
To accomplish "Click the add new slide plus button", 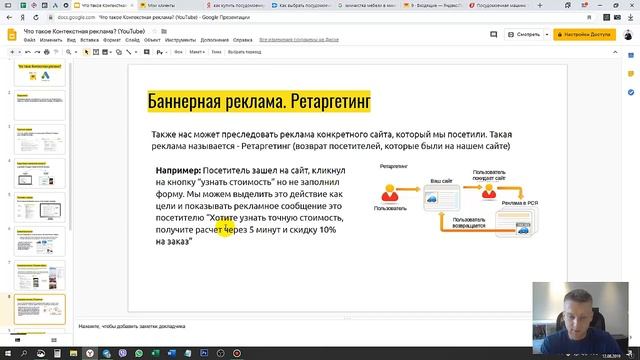I will click(12, 52).
